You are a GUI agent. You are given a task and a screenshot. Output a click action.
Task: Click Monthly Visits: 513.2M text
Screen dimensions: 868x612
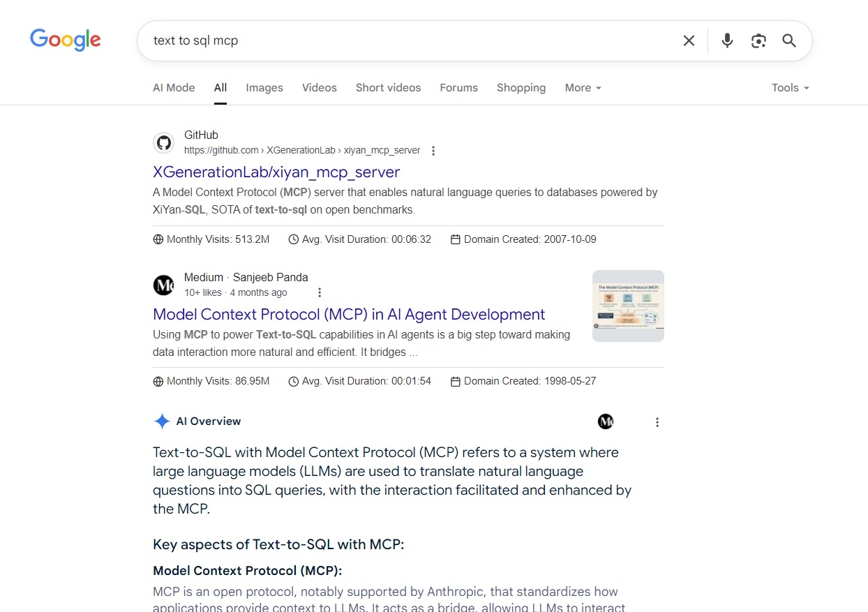(218, 239)
